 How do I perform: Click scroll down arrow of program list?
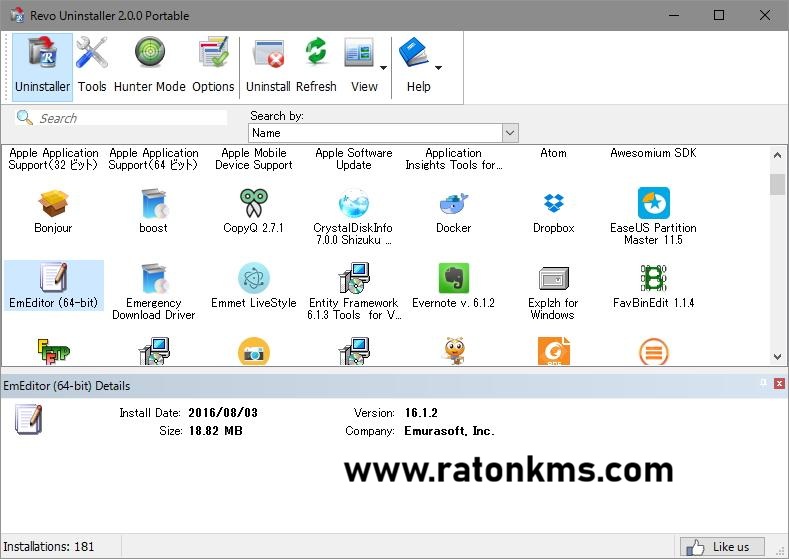coord(777,357)
